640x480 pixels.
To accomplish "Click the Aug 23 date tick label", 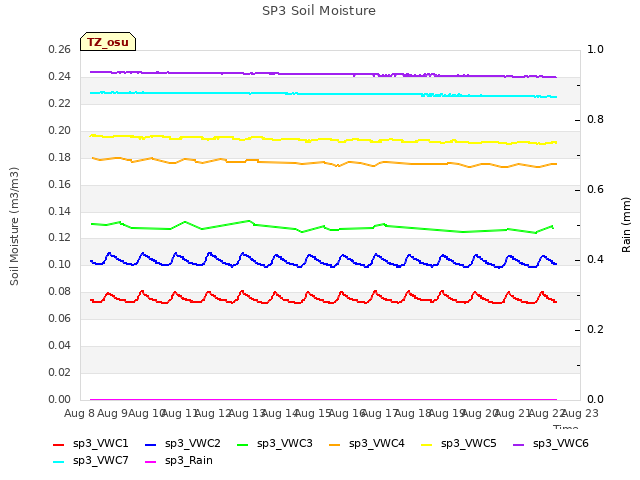I will point(580,413).
